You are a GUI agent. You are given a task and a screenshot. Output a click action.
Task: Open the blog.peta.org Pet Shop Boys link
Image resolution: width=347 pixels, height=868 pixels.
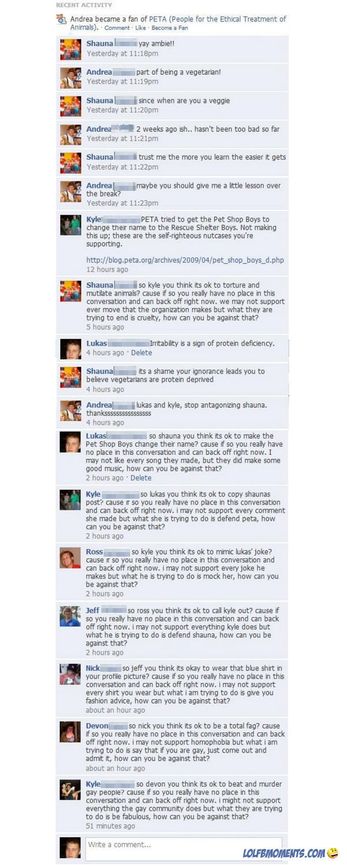pos(185,260)
